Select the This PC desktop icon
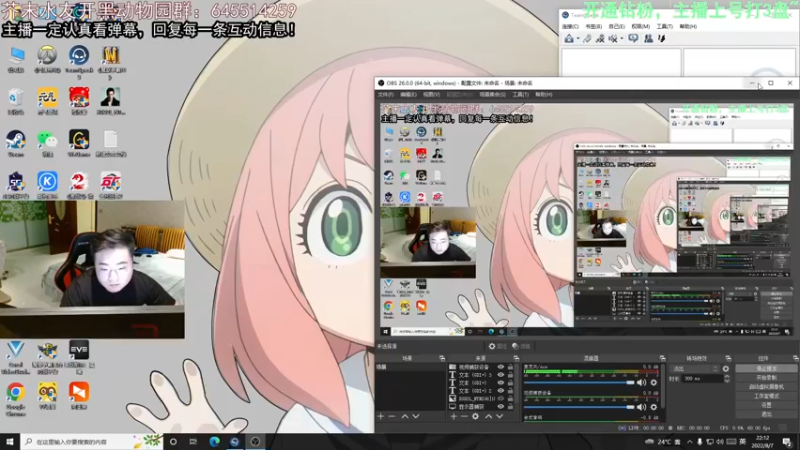This screenshot has height=450, width=800. (x=16, y=59)
